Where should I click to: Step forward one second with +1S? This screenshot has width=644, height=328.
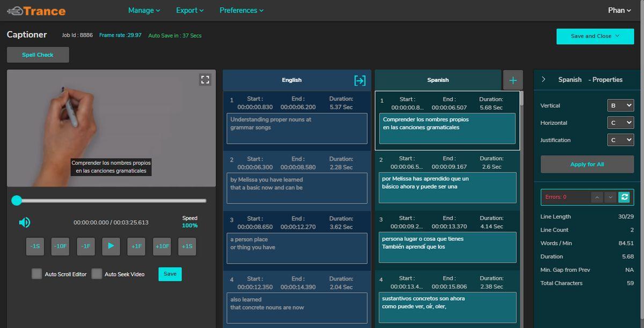click(187, 246)
